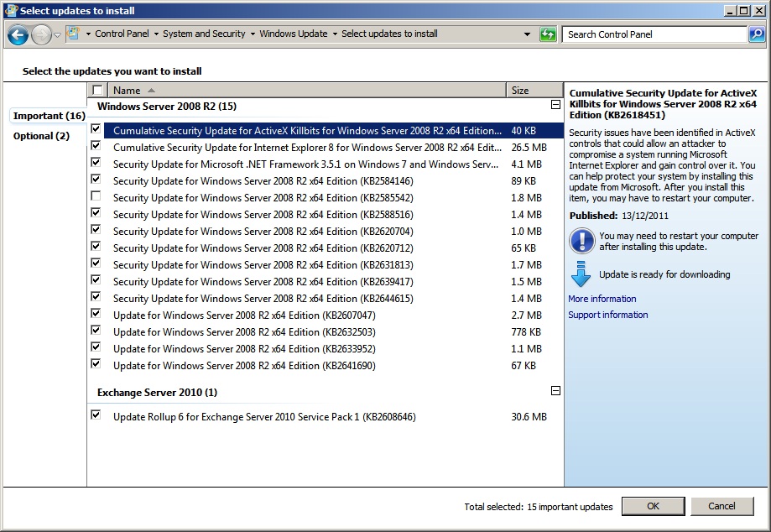Click the search magnifier button
The width and height of the screenshot is (771, 532).
tap(754, 34)
